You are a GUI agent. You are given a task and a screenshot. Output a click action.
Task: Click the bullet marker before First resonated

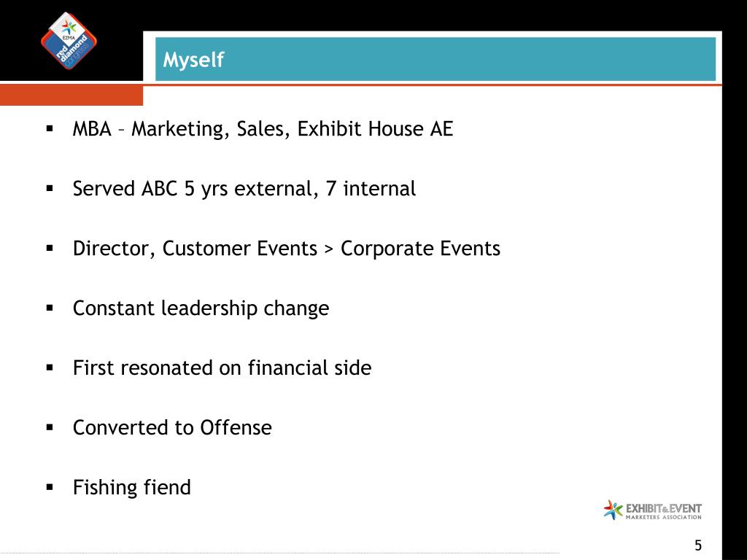coord(50,368)
